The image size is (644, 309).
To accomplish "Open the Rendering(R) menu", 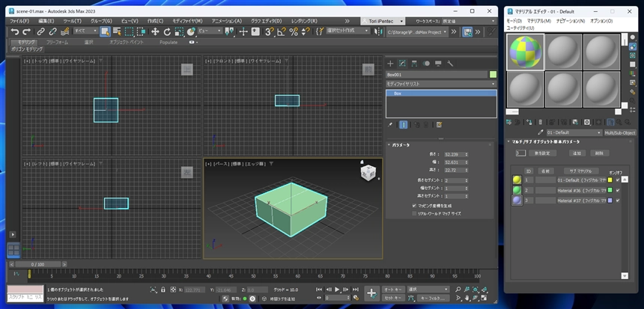I will pos(304,21).
